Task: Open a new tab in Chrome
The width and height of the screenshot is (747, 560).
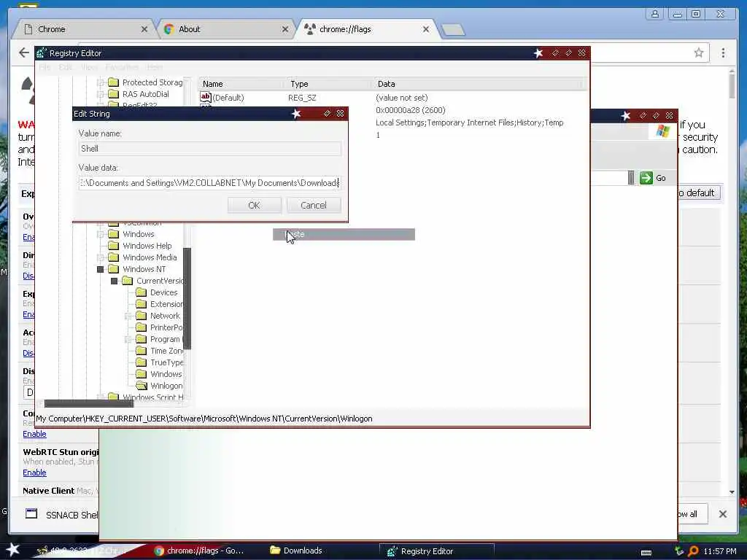Action: pos(452,29)
